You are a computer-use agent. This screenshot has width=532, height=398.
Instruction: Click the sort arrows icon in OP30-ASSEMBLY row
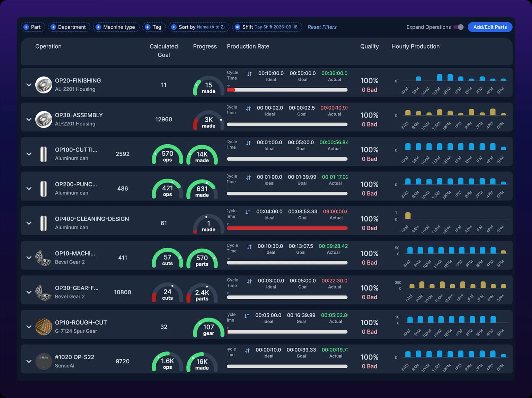pos(248,109)
